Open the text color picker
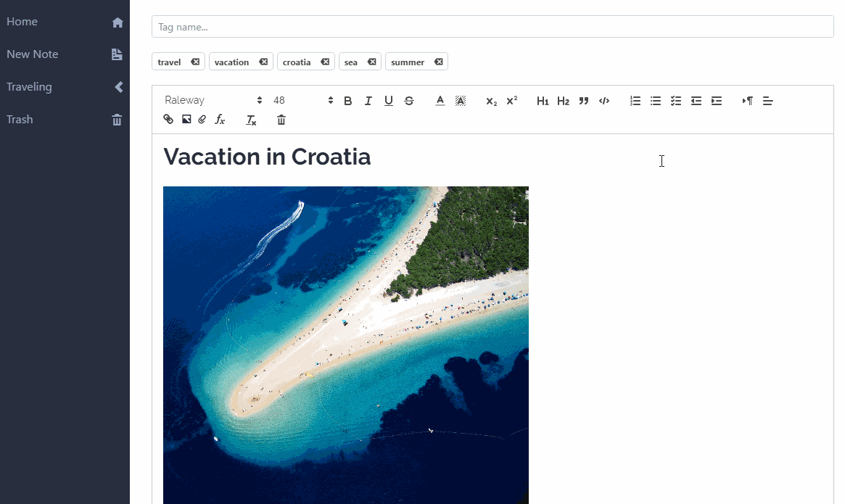845x504 pixels. (x=440, y=101)
